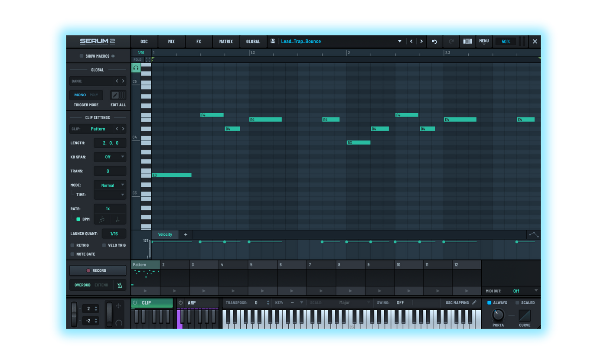
Task: Select the F4 note at bar 1
Action: pos(212,115)
